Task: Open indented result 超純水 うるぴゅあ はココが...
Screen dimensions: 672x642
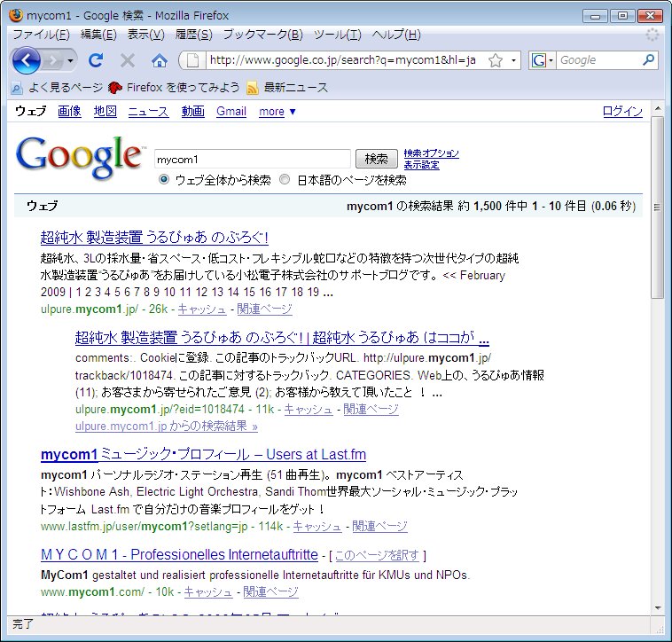Action: click(x=282, y=337)
